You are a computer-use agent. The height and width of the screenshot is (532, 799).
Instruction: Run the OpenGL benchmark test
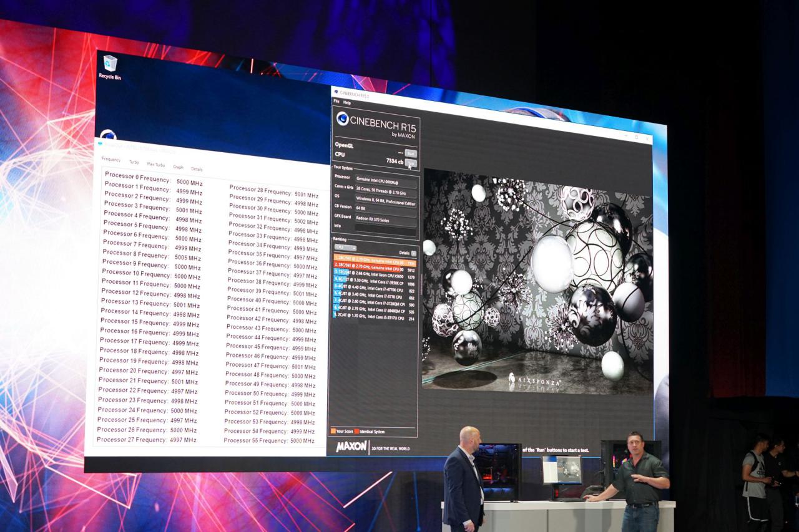pyautogui.click(x=411, y=153)
